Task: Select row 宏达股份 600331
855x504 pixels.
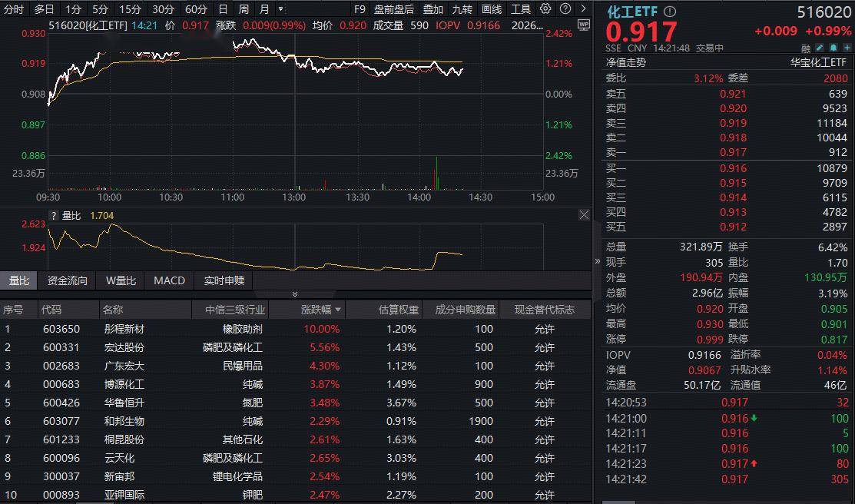Action: (x=296, y=347)
